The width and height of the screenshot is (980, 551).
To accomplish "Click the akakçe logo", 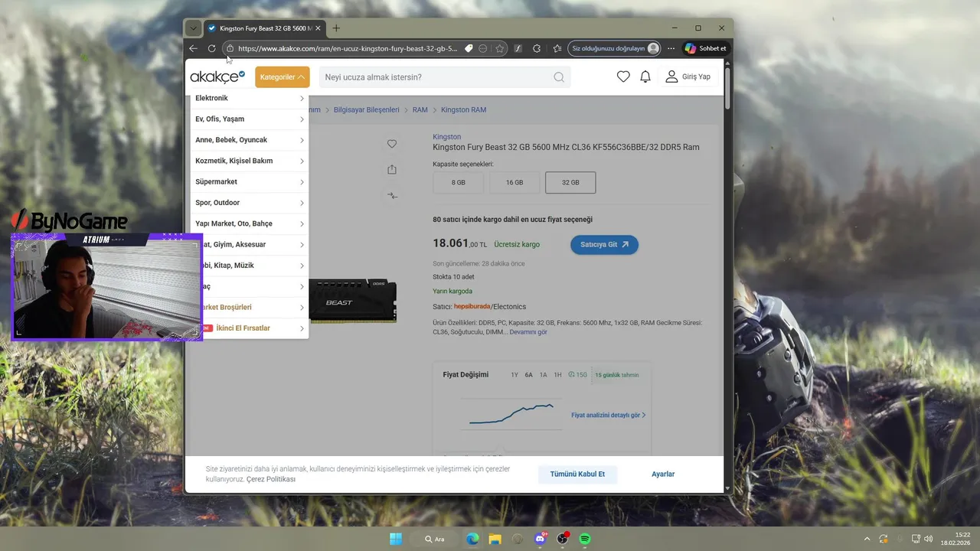I will (217, 77).
